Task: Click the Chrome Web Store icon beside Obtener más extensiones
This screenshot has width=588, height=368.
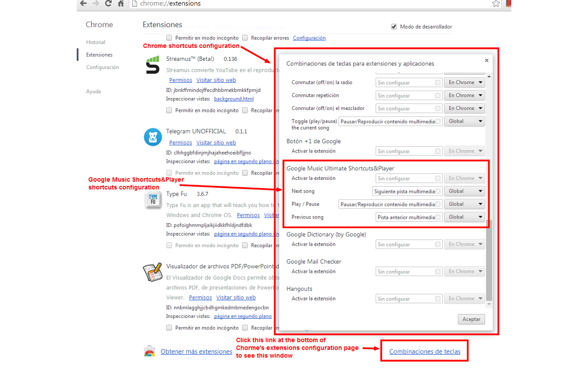Action: (149, 351)
